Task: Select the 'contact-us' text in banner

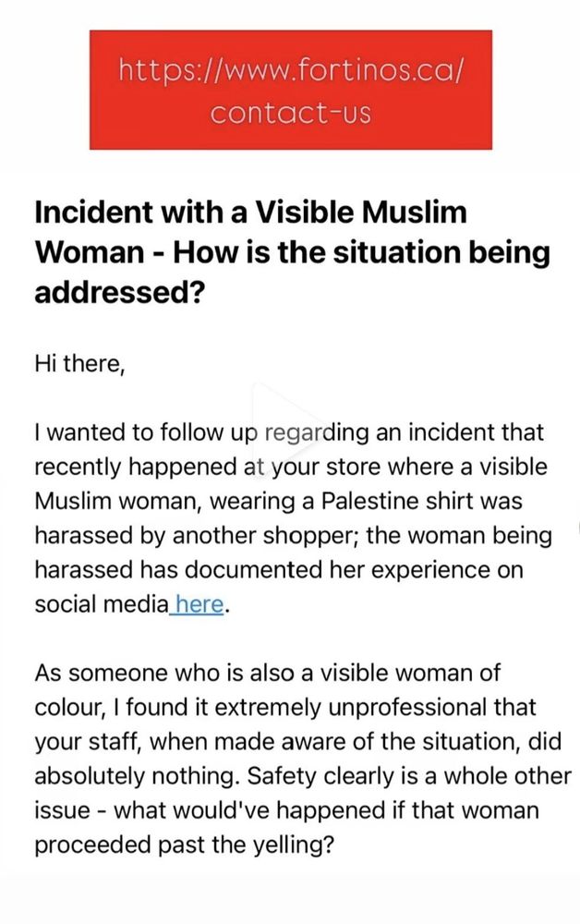Action: point(291,113)
